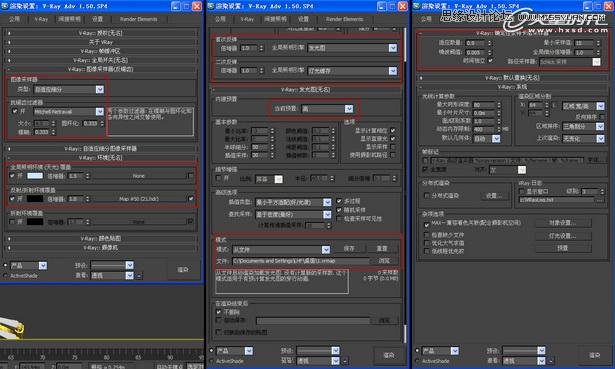Open the 公用 tab in the left window
Viewport: 615px width, 369px height.
(x=15, y=19)
